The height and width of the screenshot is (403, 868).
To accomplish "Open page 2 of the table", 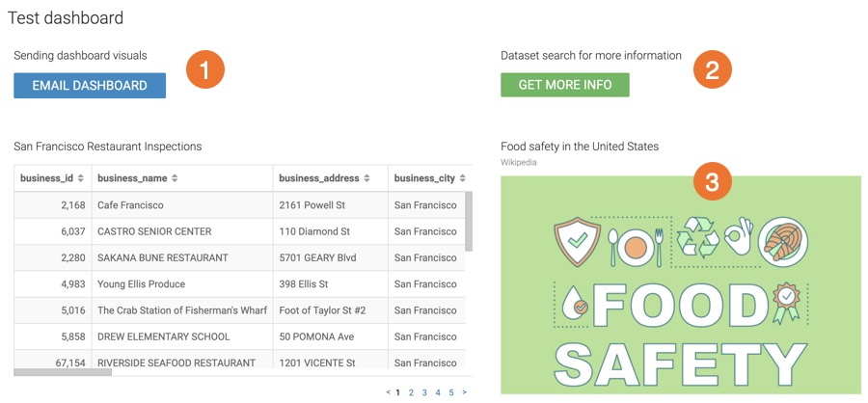I will (411, 392).
